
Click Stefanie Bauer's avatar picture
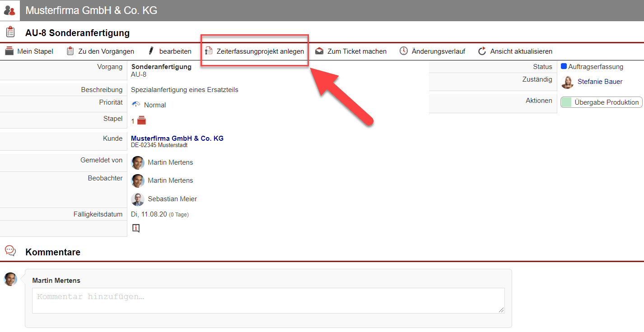(567, 82)
